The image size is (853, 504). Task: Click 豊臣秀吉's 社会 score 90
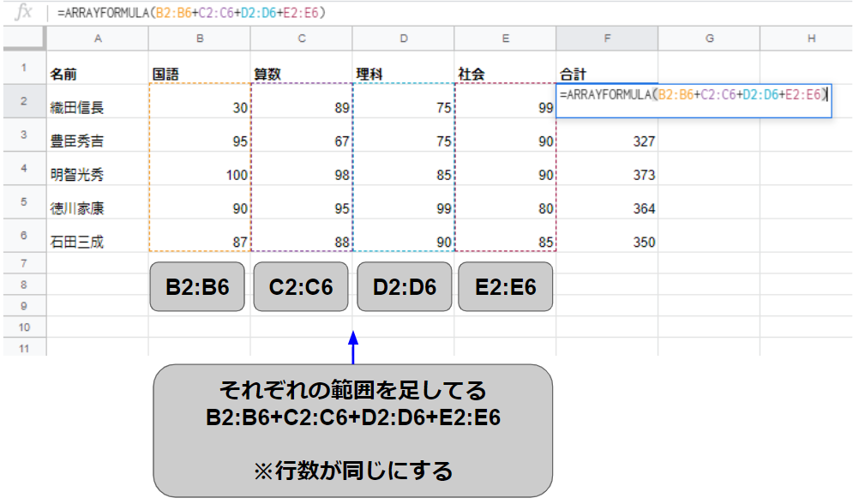[506, 135]
